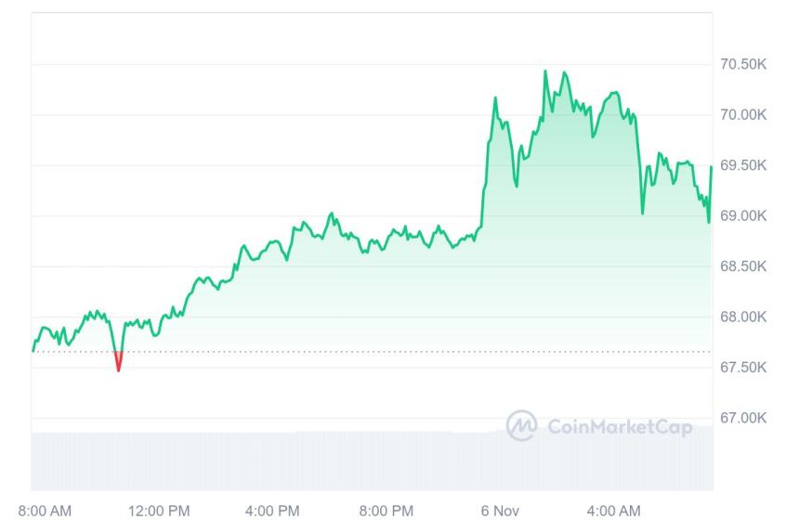This screenshot has height=532, width=799.
Task: Click the 68.00K price axis label
Action: (x=742, y=317)
